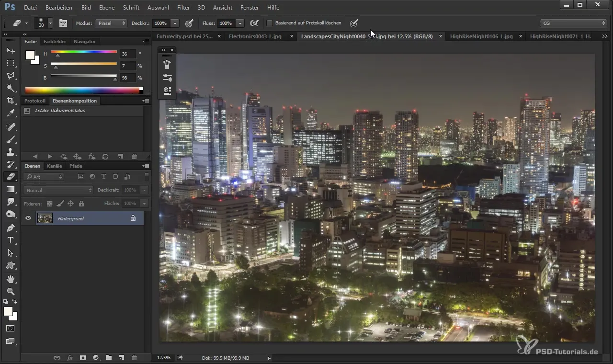Switch to the Protokoll tab

coord(35,101)
